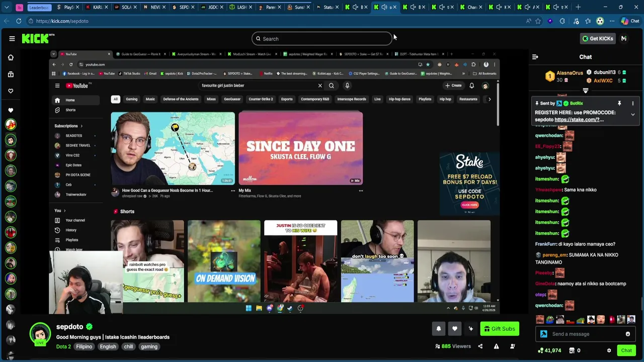Screen dimensions: 644x362
Task: Click the Gift Subs button
Action: point(500,329)
